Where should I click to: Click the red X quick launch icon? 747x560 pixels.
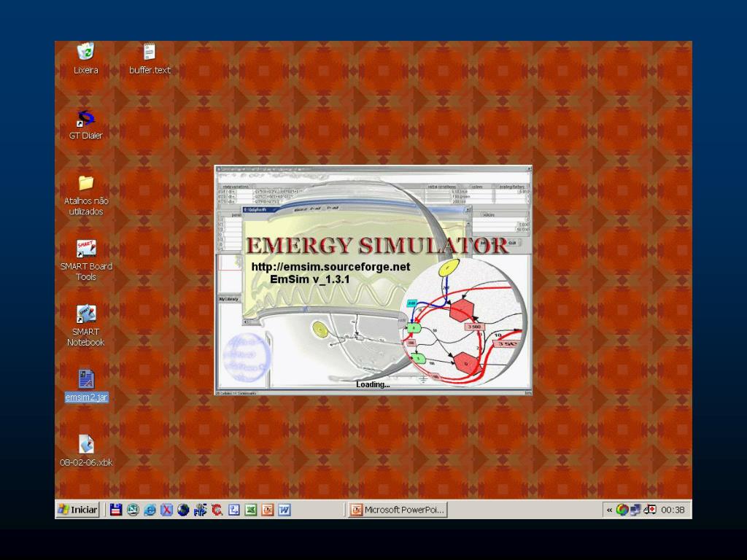click(166, 510)
